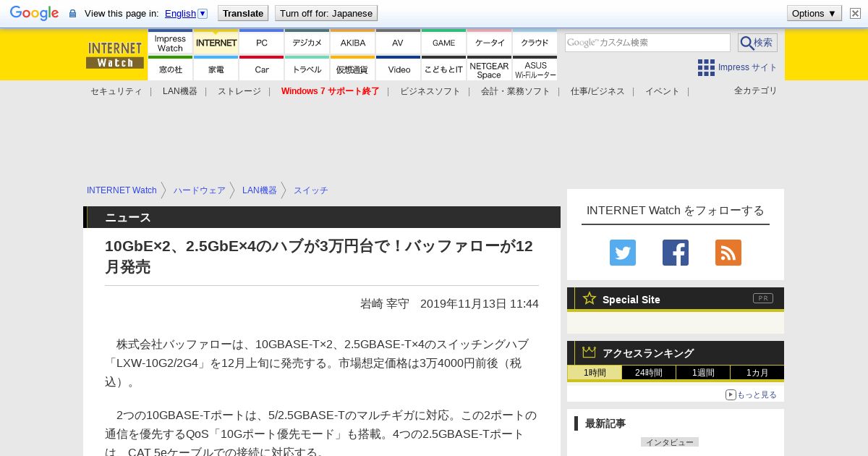868x456 pixels.
Task: Open the RSS feed icon
Action: (728, 253)
